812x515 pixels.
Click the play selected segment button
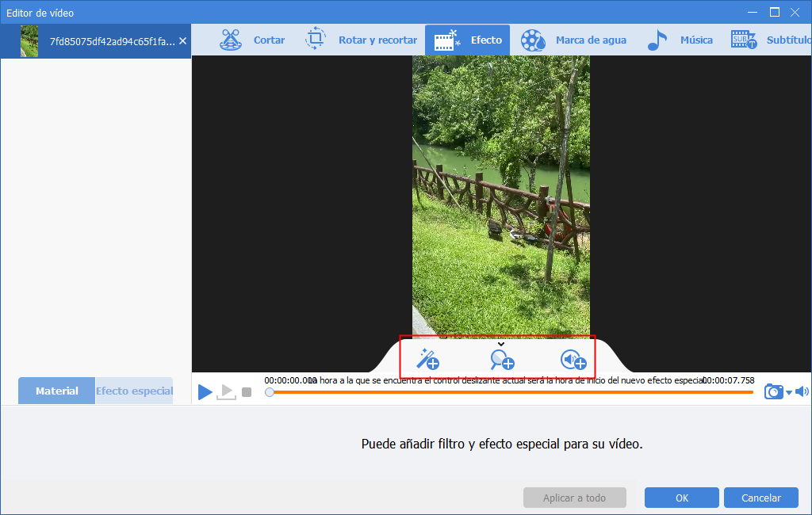coord(226,392)
